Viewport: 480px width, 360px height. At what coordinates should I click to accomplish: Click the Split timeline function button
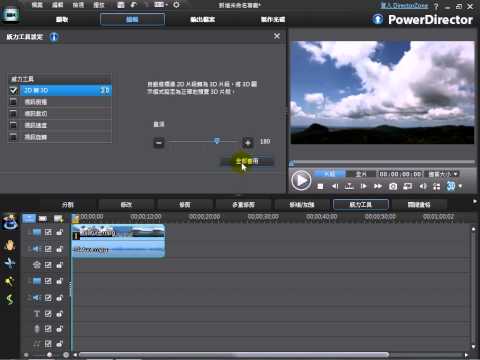[68, 204]
